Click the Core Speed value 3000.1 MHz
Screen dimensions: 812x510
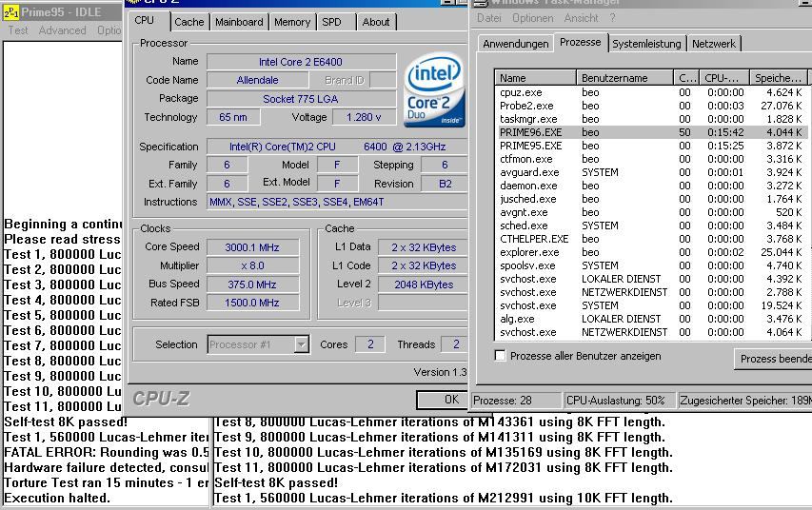252,247
